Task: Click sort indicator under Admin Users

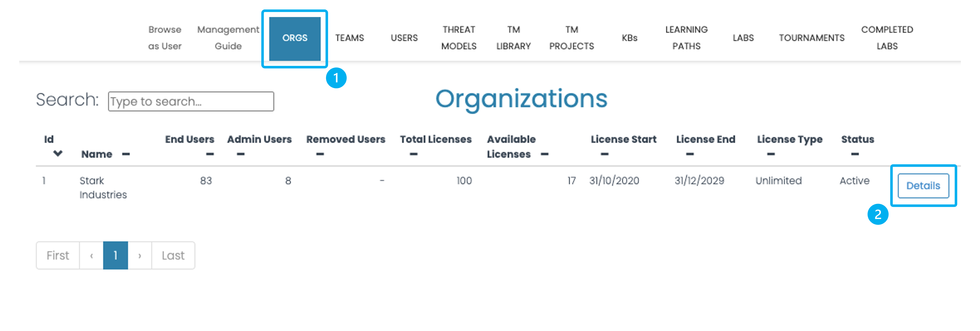Action: pyautogui.click(x=240, y=154)
